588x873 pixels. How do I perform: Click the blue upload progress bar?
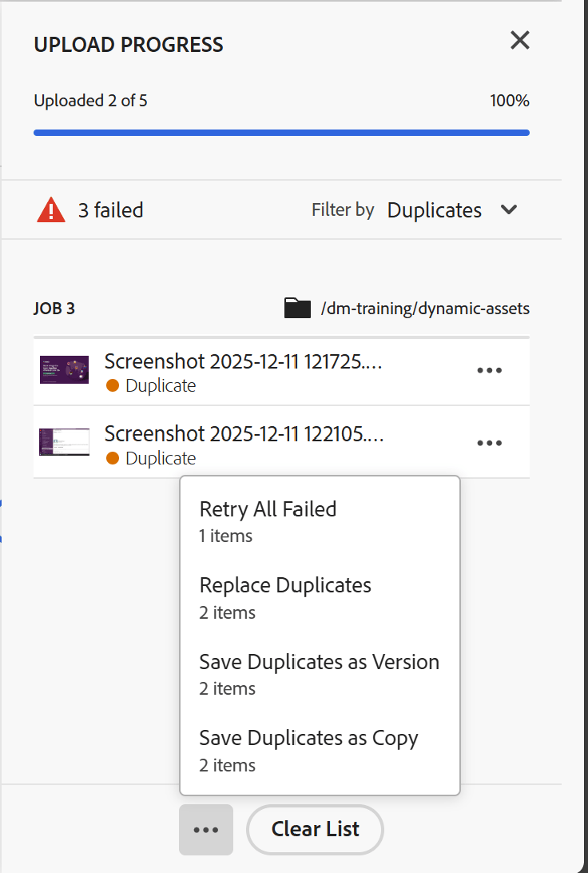tap(281, 131)
